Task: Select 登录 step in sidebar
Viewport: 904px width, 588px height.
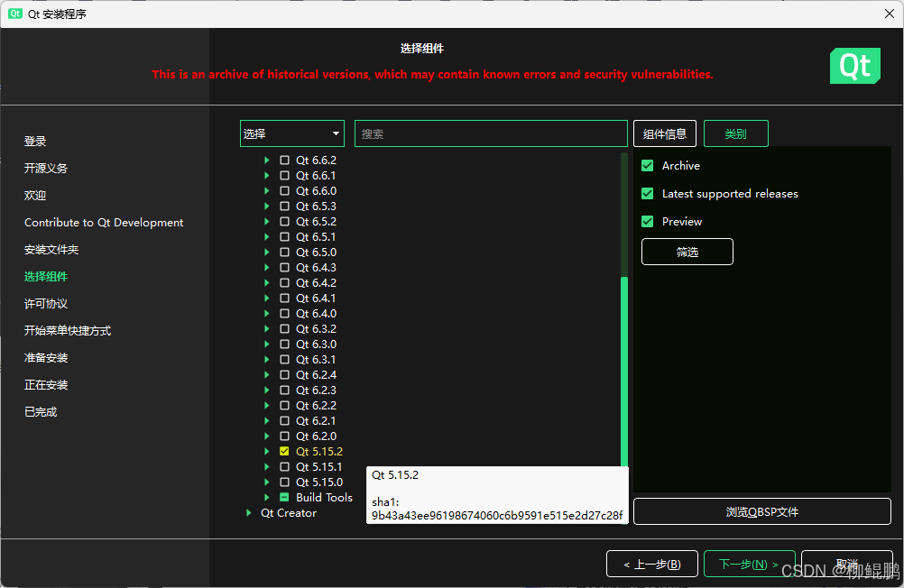Action: point(35,142)
